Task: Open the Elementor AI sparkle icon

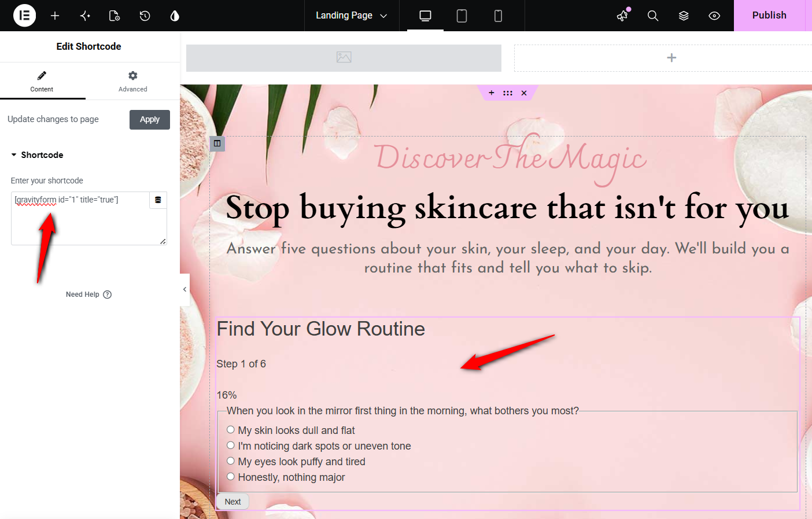Action: pos(85,16)
